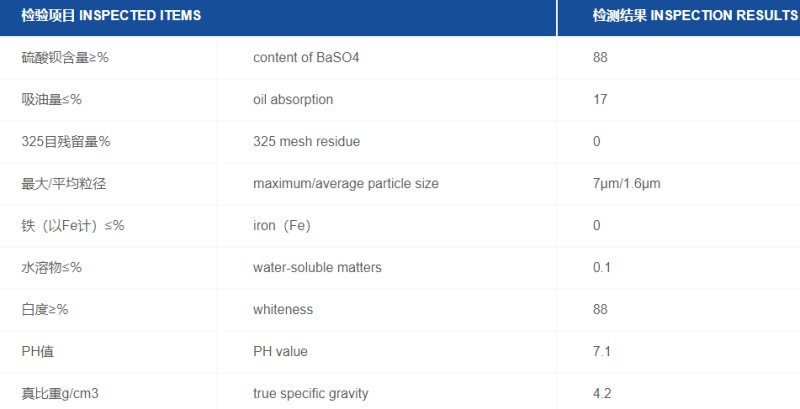Click the 硫酸钡含量≥% row label
The width and height of the screenshot is (800, 409).
(x=65, y=58)
